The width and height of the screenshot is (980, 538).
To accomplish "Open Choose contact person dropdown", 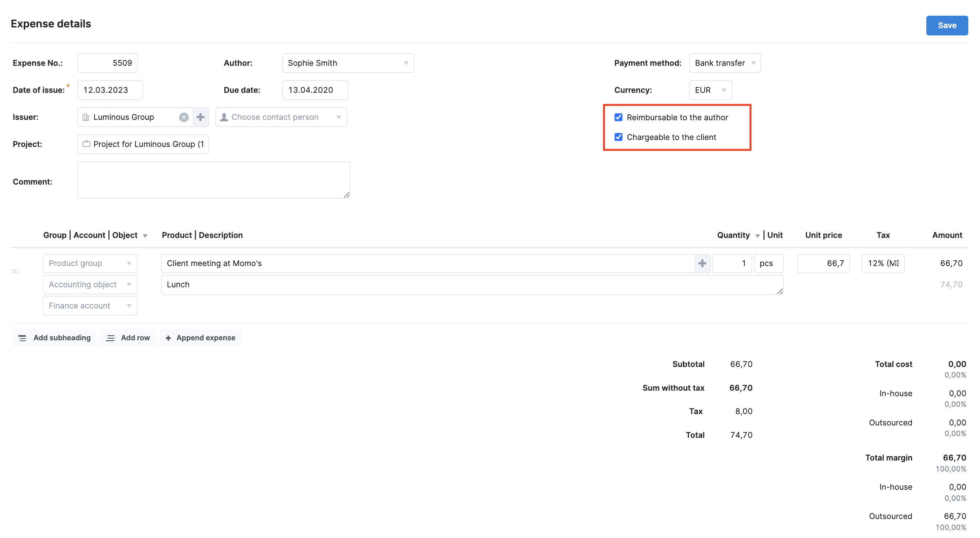I will 281,117.
